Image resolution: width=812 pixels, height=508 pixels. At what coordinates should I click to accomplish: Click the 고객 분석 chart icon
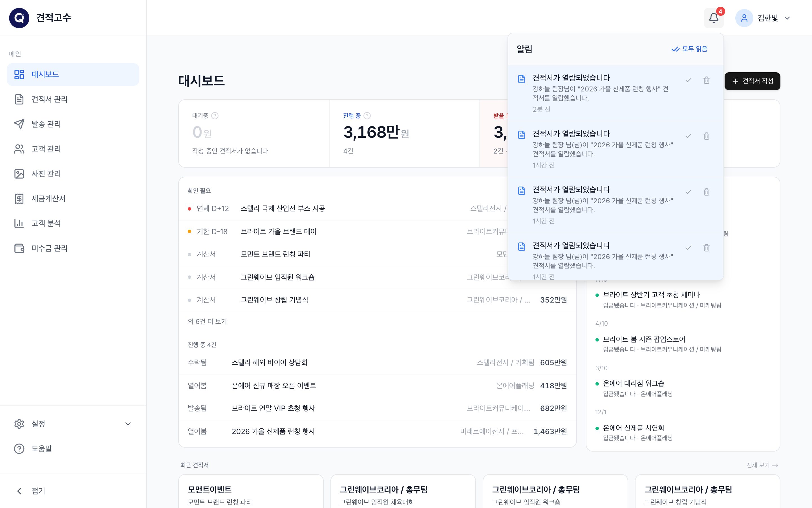[x=19, y=224]
